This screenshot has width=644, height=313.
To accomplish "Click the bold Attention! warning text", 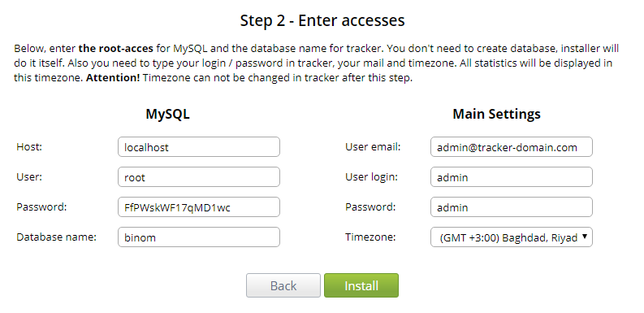I will coord(113,78).
